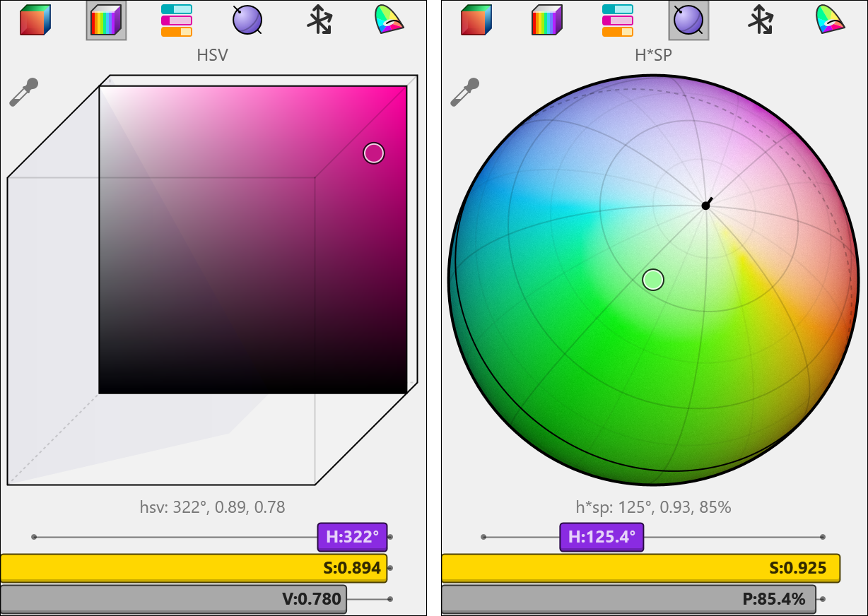Open chromaticity gamut icon in left panel
Viewport: 868px width, 616px height.
389,20
